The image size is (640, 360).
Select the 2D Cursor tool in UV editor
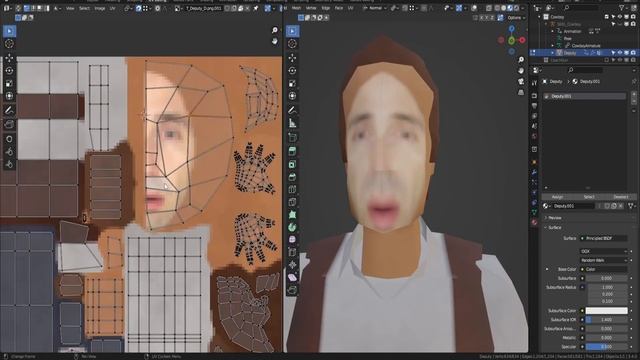pos(9,44)
